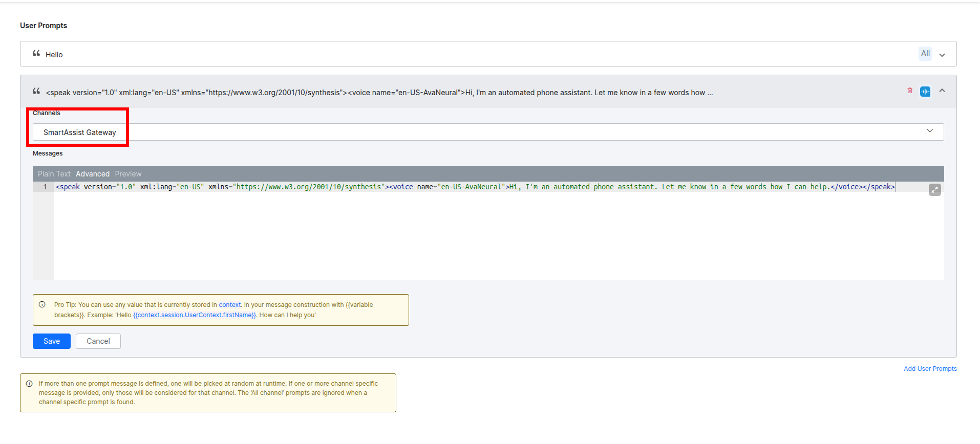Save the user prompt
Screen dimensions: 980x444
(51, 341)
